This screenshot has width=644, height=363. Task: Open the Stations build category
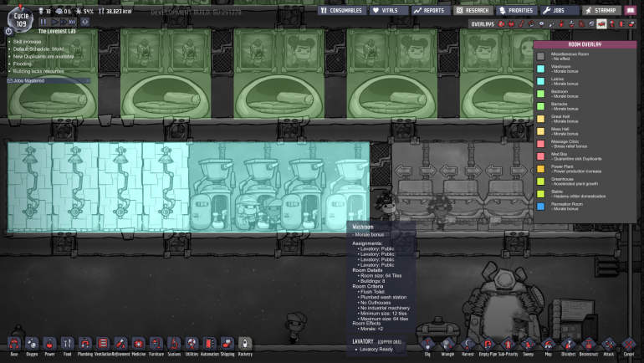[x=174, y=344]
